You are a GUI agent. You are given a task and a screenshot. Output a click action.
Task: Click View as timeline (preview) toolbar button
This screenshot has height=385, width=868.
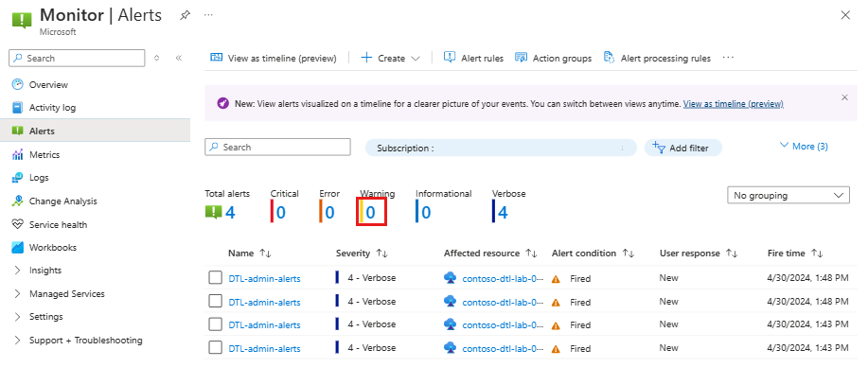tap(274, 58)
